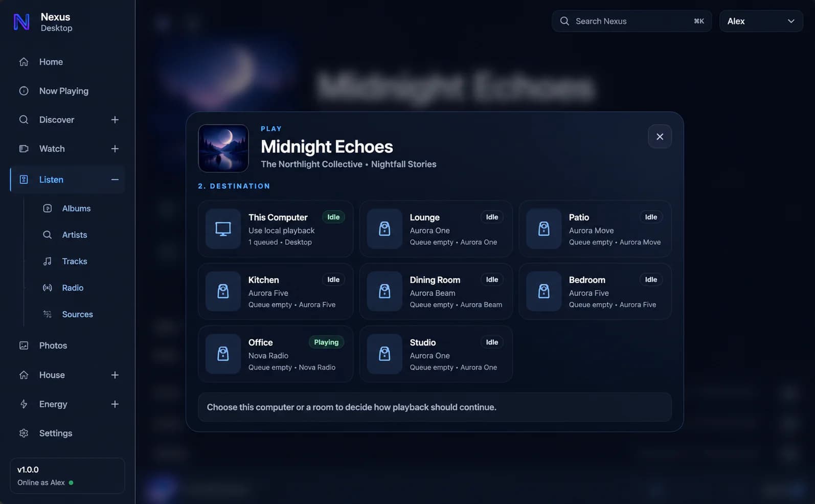Screen dimensions: 815x504
Task: Choose the Lounge speaker icon
Action: point(384,228)
